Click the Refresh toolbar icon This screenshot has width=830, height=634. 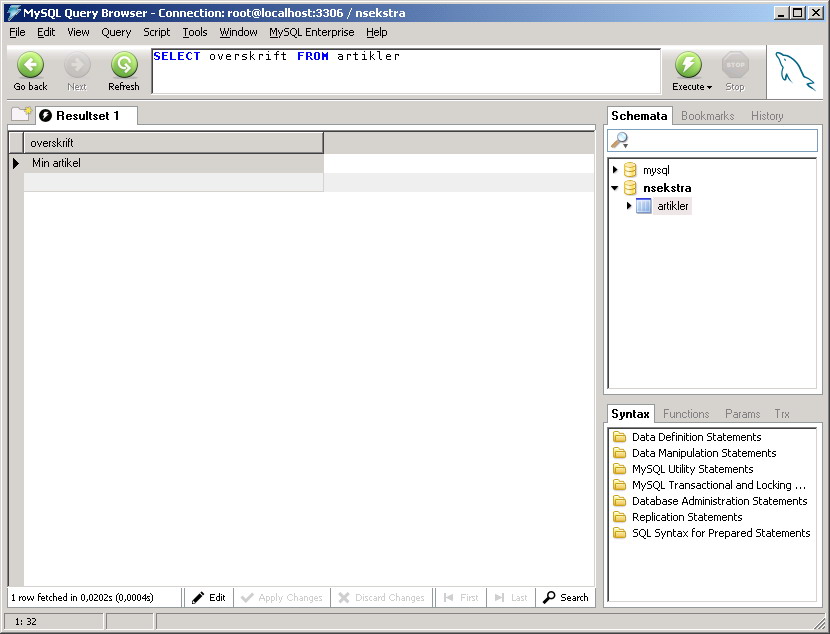pyautogui.click(x=124, y=66)
